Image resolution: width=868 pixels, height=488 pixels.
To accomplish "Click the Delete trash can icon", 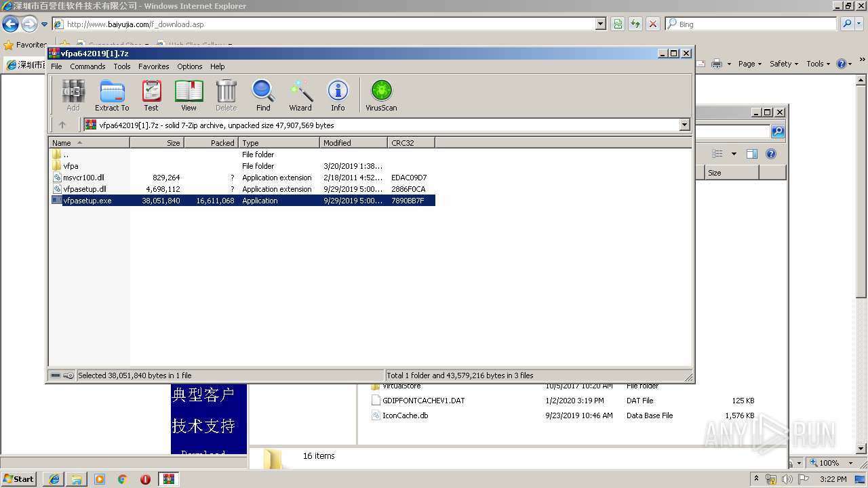I will point(226,96).
